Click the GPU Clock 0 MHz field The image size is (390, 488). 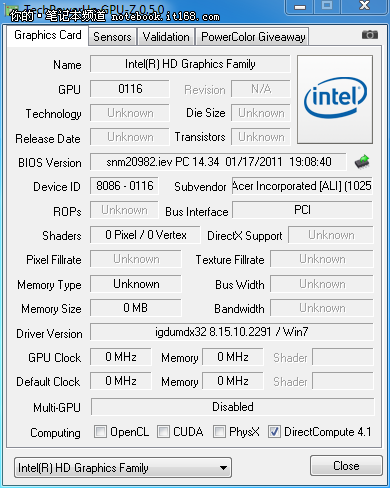(121, 357)
